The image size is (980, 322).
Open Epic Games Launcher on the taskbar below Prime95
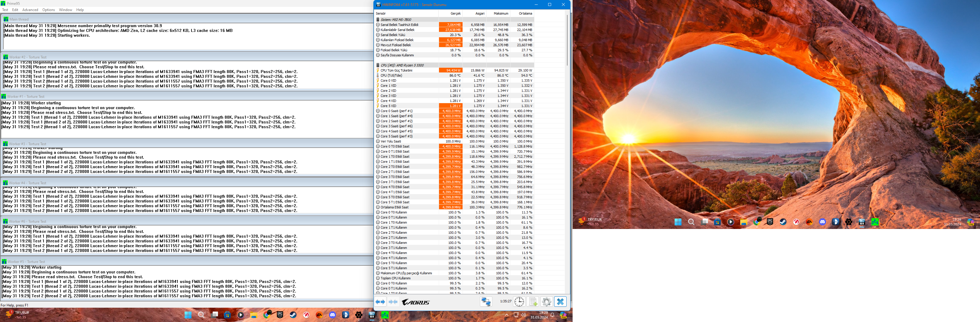tap(280, 315)
